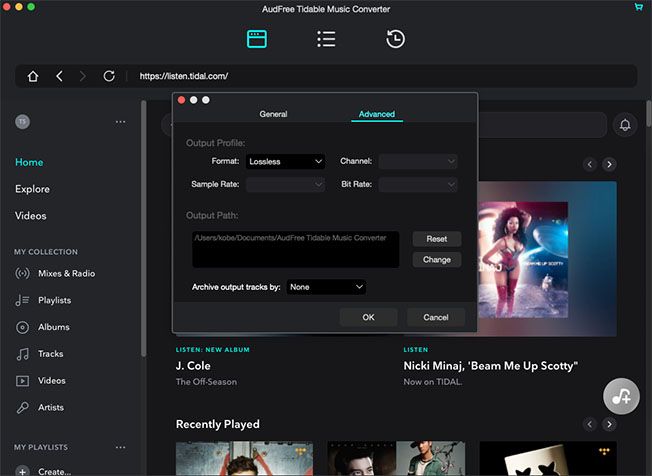Select Artists in My Collection
The height and width of the screenshot is (476, 652).
pyautogui.click(x=51, y=407)
